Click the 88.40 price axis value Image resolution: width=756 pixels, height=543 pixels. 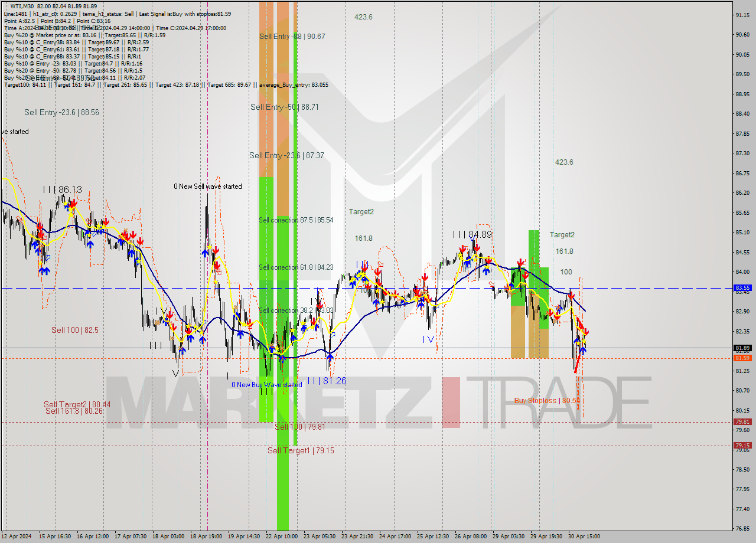coord(742,114)
